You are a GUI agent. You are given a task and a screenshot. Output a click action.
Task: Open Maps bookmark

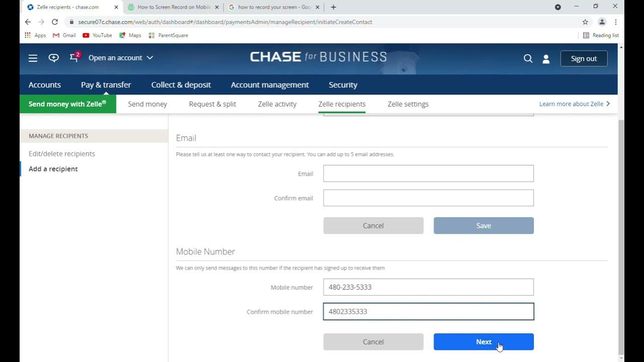130,35
